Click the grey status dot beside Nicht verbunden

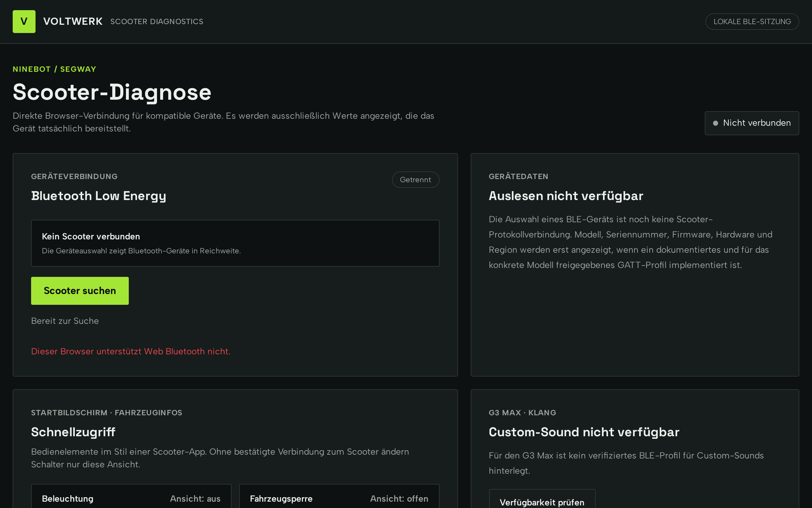(x=715, y=123)
